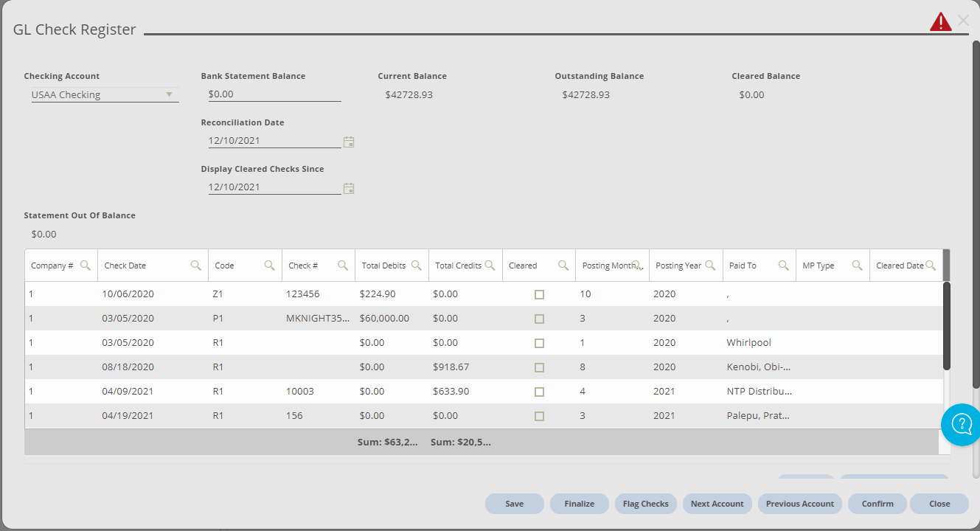The width and height of the screenshot is (980, 531).
Task: Search the Company # column
Action: (x=86, y=265)
